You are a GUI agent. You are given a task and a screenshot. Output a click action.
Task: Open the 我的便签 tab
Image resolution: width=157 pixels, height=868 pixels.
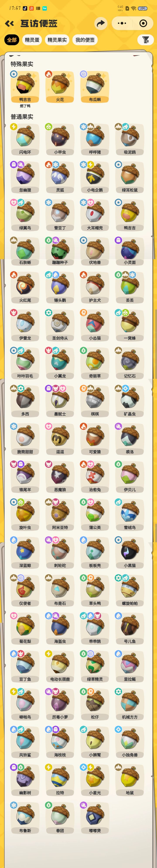(85, 40)
